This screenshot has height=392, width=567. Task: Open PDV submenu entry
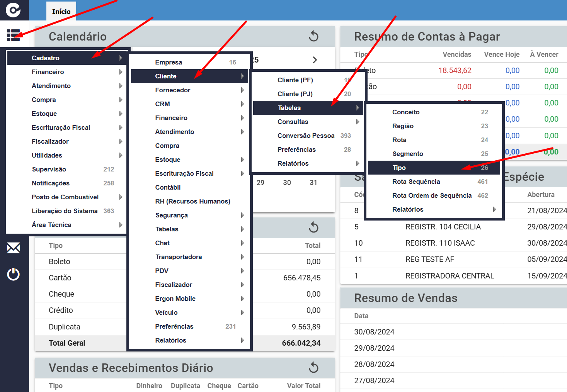tap(190, 271)
